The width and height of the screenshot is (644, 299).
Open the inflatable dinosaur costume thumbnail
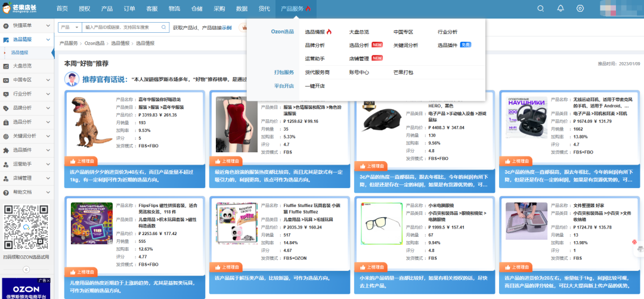coord(91,122)
